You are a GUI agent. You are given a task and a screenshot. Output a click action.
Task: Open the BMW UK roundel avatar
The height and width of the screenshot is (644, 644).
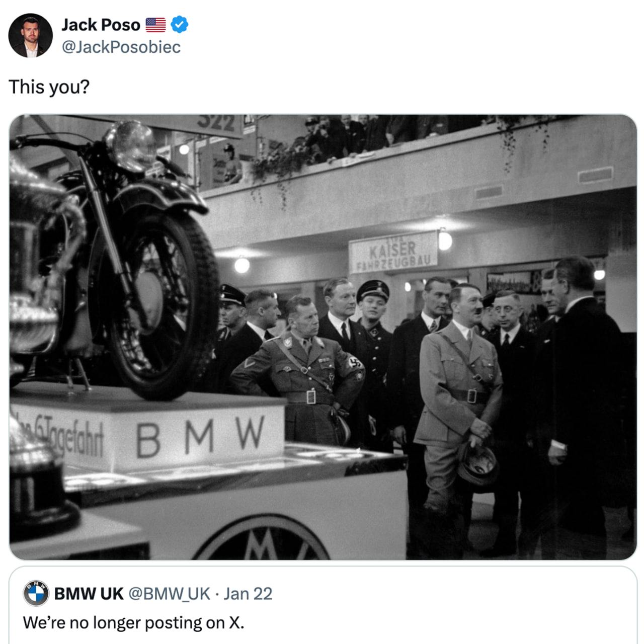click(x=36, y=594)
